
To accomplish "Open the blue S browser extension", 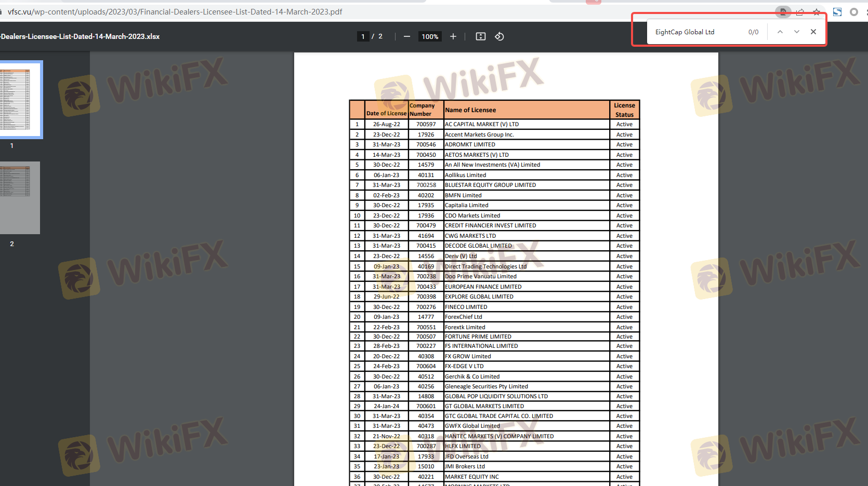I will [x=837, y=12].
